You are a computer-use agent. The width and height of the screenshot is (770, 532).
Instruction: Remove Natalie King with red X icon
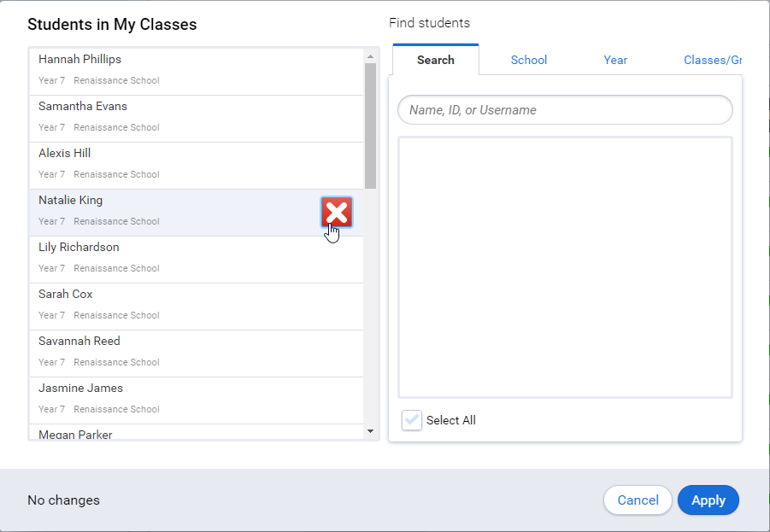pos(337,213)
